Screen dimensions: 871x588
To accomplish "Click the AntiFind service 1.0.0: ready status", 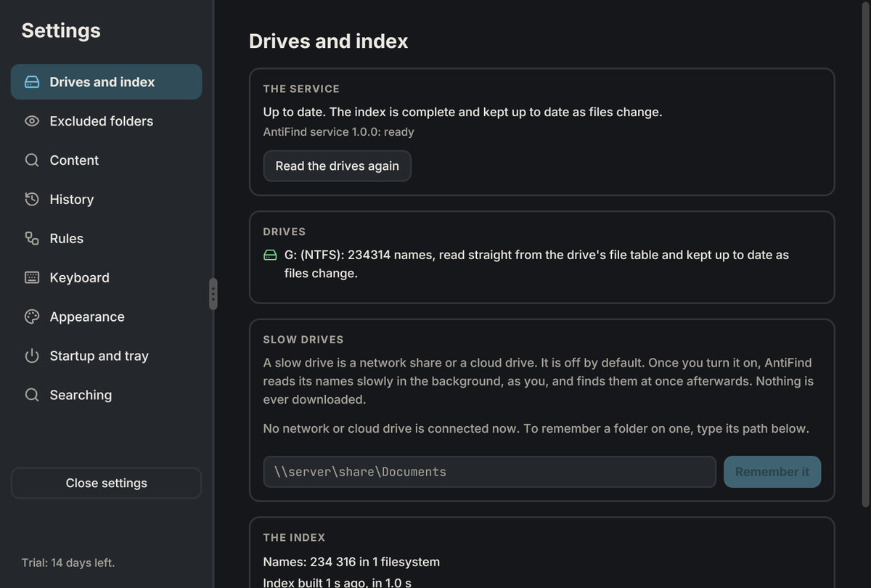I will pos(338,132).
